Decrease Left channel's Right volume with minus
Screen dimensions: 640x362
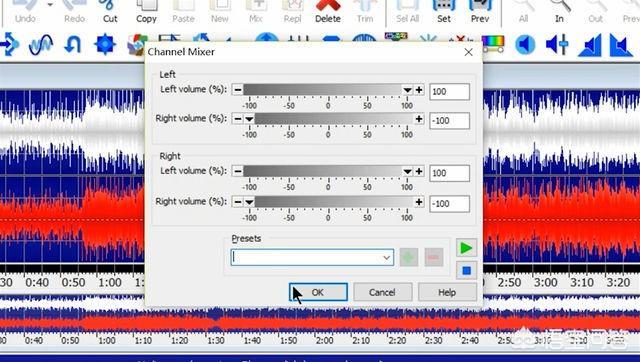[x=238, y=119]
